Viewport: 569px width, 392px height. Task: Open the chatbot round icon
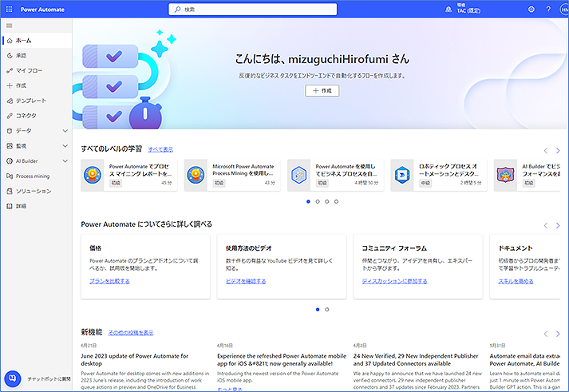coord(13,378)
